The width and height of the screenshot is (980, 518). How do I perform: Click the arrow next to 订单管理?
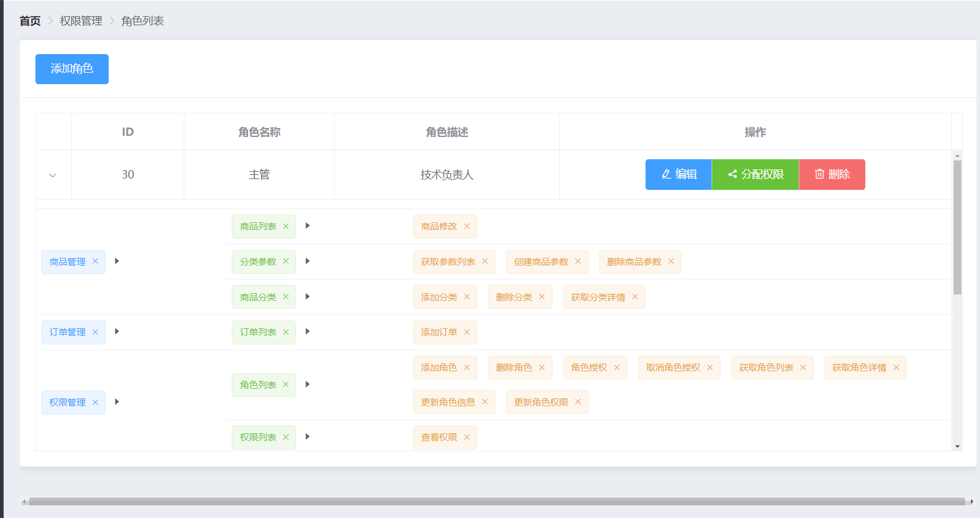(x=117, y=332)
